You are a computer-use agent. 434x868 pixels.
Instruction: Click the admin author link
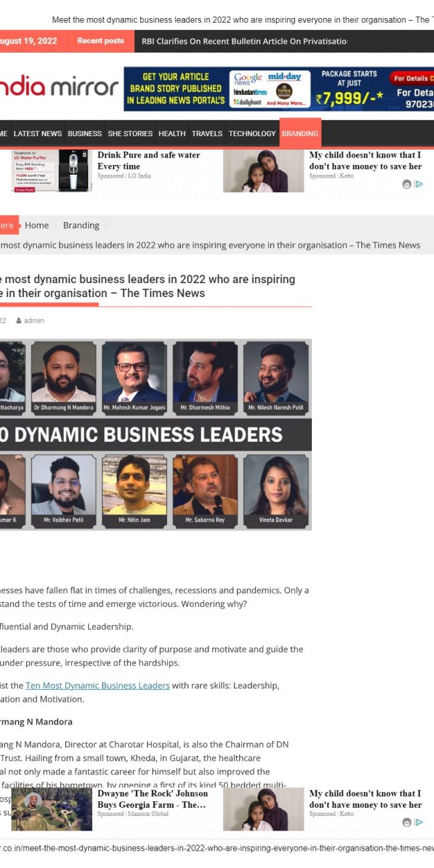[34, 320]
